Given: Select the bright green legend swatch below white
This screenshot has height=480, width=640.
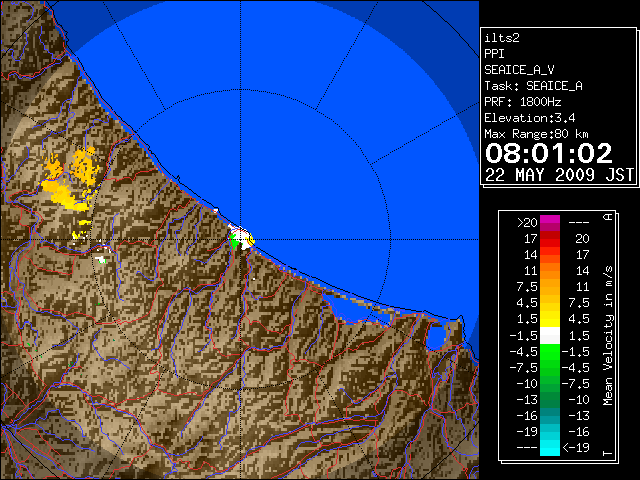Looking at the screenshot, I should 550,352.
